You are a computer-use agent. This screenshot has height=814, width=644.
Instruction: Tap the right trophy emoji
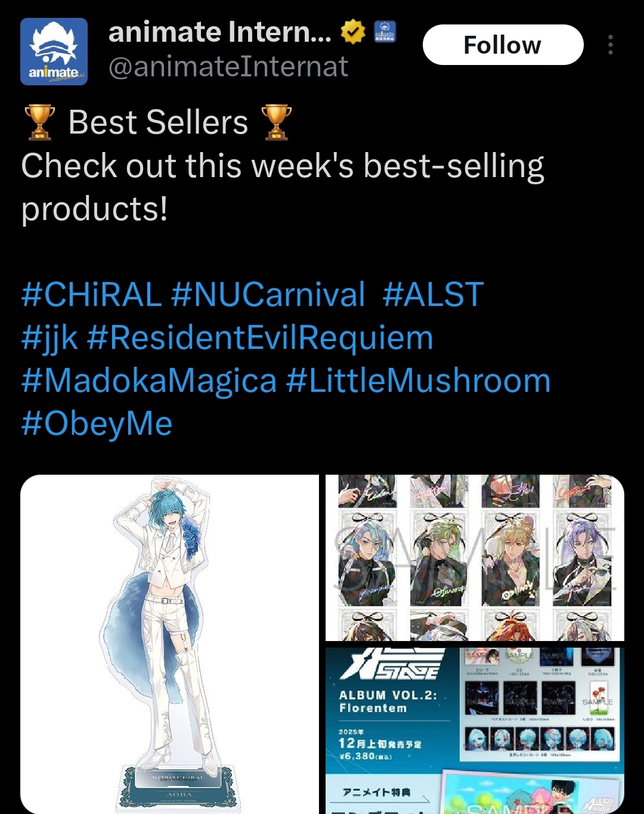click(x=277, y=122)
